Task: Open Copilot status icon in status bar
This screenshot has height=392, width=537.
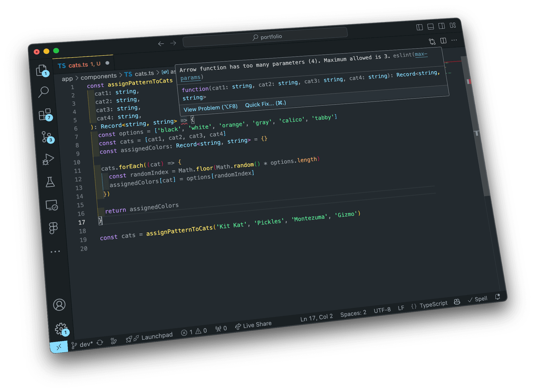Action: pos(457,302)
